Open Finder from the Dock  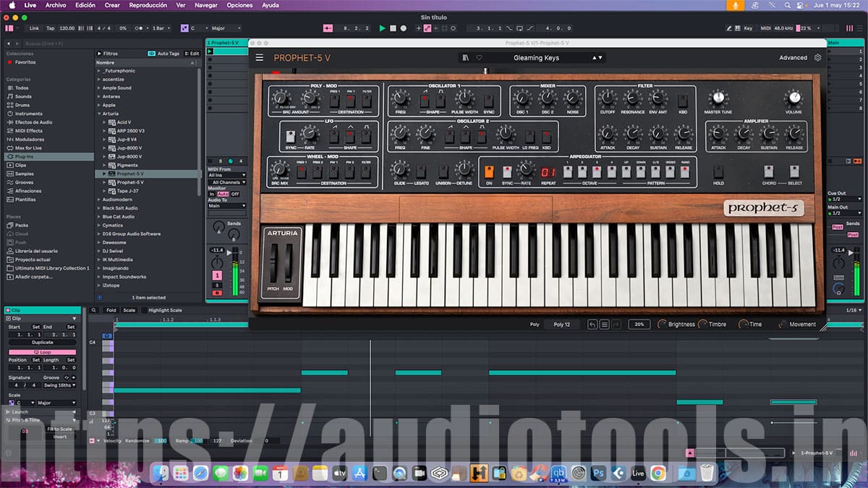tap(160, 473)
